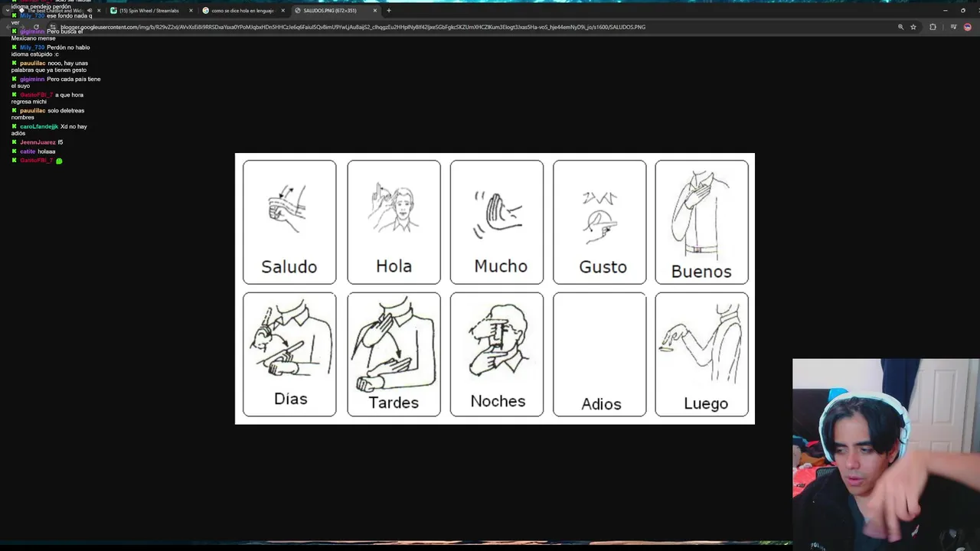Image resolution: width=980 pixels, height=551 pixels.
Task: Click chat username catite saying holaaa
Action: coord(28,152)
